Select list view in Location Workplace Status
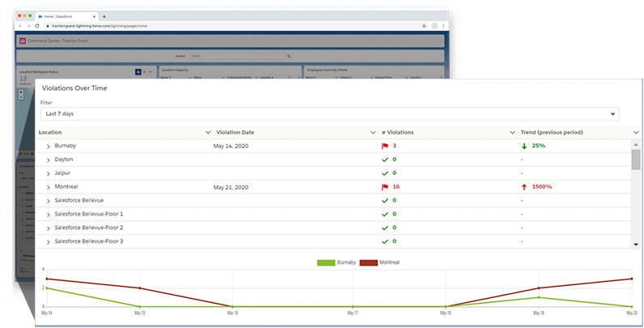Viewport: 644px width, 328px height. (x=144, y=72)
